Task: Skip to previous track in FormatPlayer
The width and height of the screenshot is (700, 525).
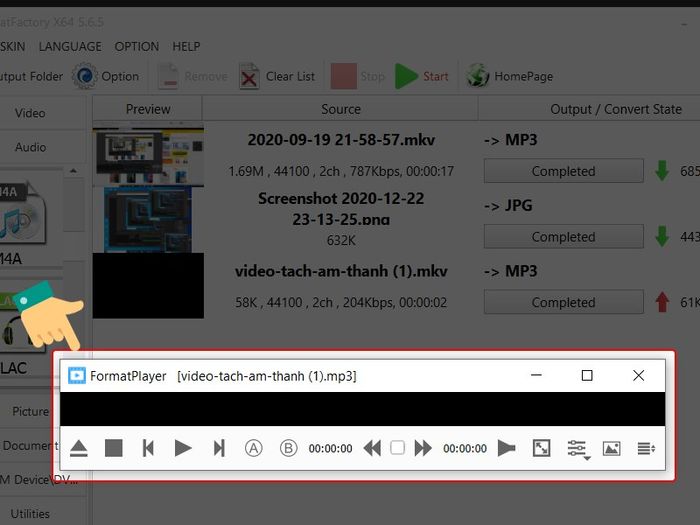Action: [148, 448]
